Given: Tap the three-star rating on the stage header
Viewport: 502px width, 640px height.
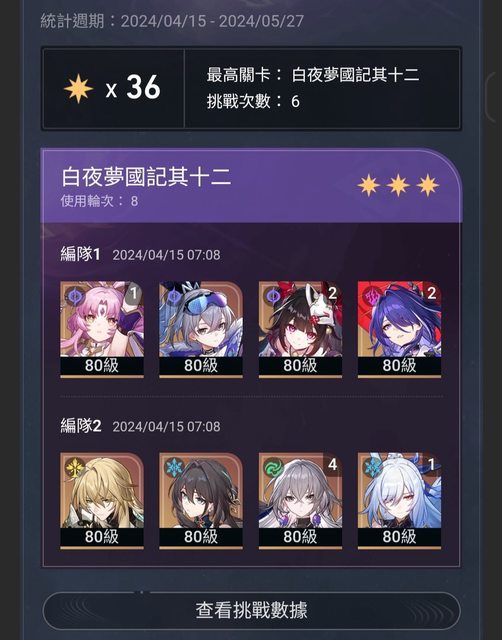Looking at the screenshot, I should tap(398, 186).
